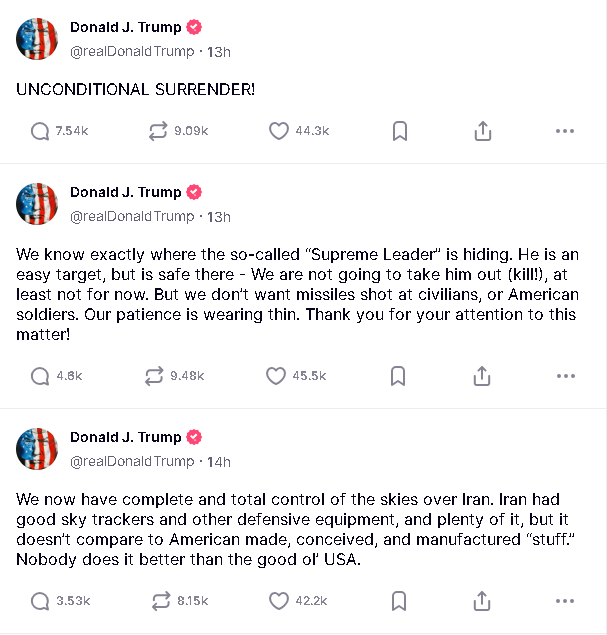Open @realDonaldTrump handle on 14h post

click(x=132, y=462)
